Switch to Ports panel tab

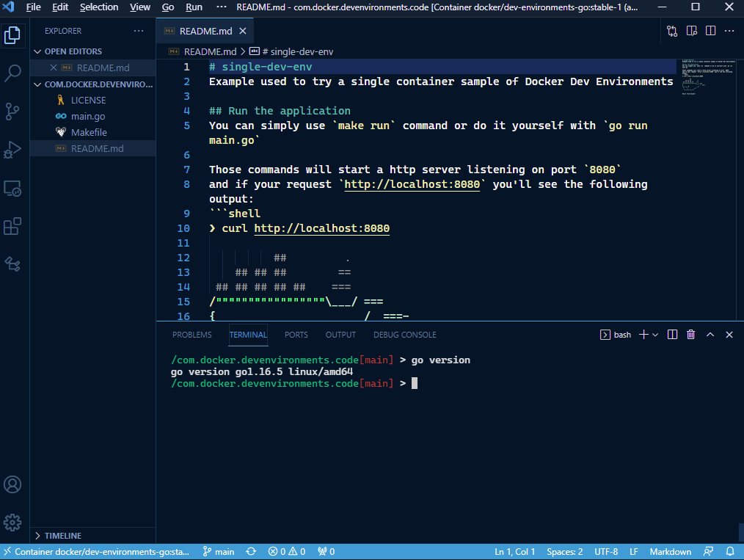[x=296, y=335]
